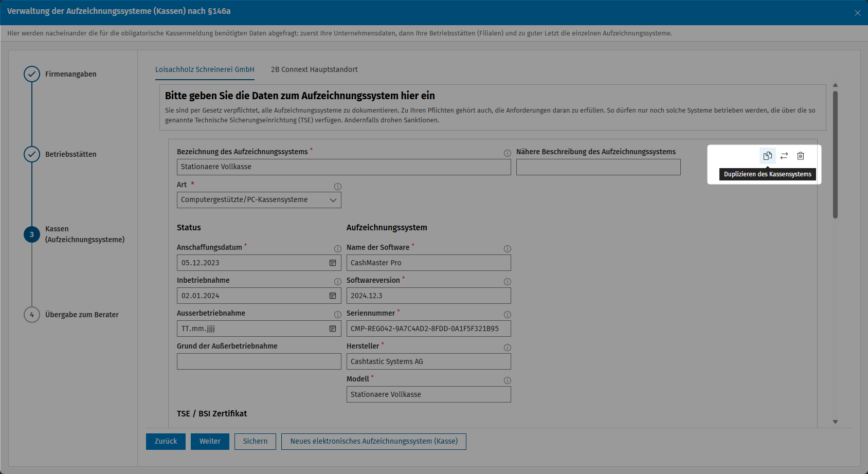Show info for Name der Software
This screenshot has height=474, width=868.
pos(507,249)
